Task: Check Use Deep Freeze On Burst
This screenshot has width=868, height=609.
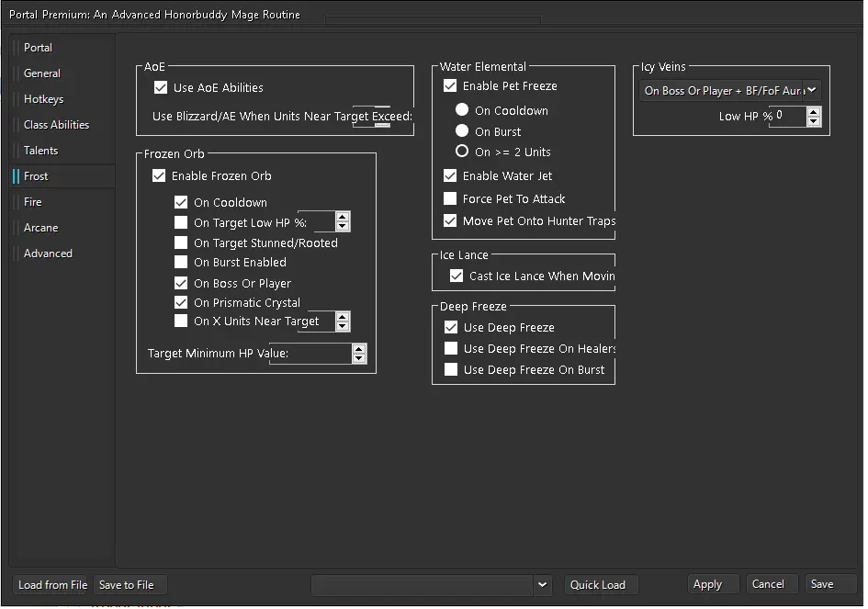Action: point(451,370)
